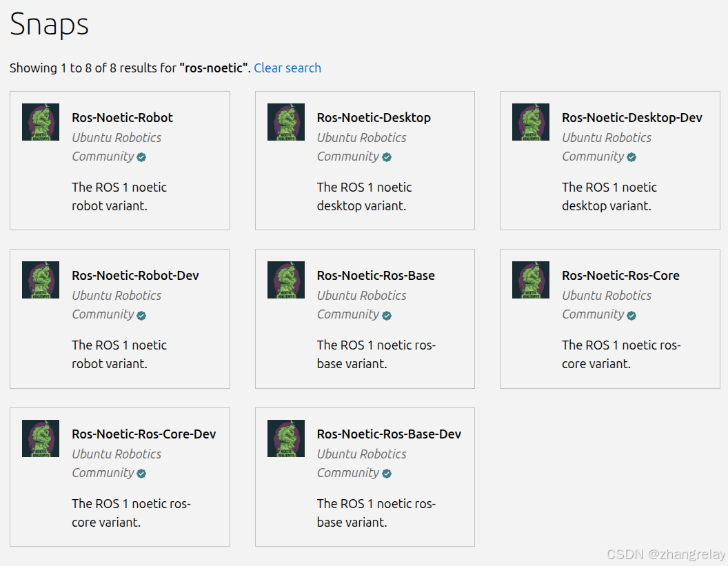Click verified badge on Ros-Noetic-Desktop card
This screenshot has width=728, height=566.
pyautogui.click(x=387, y=157)
